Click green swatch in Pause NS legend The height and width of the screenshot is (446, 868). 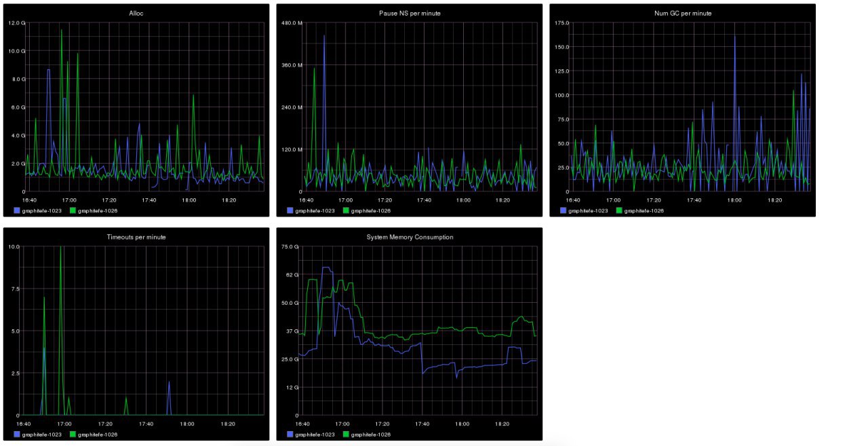tap(346, 211)
